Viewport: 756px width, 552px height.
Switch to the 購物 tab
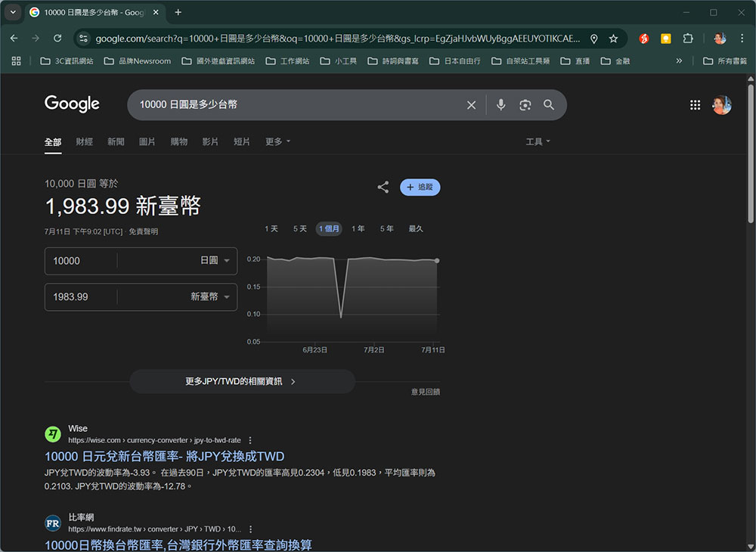point(179,141)
